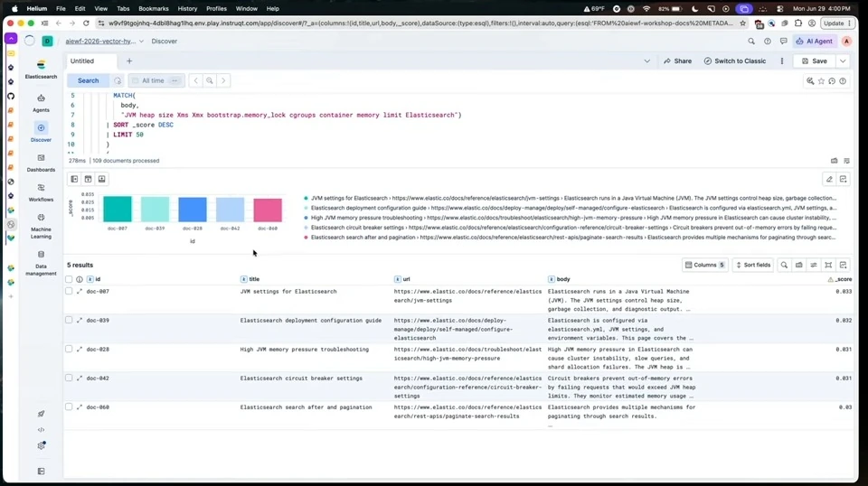
Task: Check the row checkbox for doc-028
Action: pyautogui.click(x=69, y=349)
